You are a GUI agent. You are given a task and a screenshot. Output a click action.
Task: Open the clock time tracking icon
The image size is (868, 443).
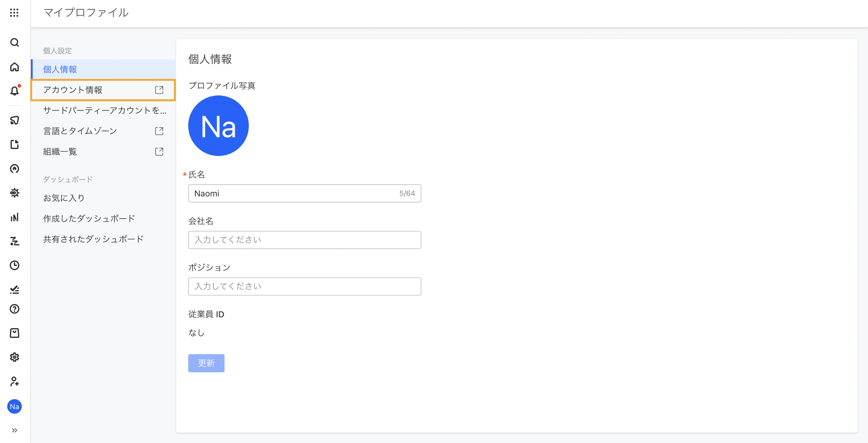point(14,266)
